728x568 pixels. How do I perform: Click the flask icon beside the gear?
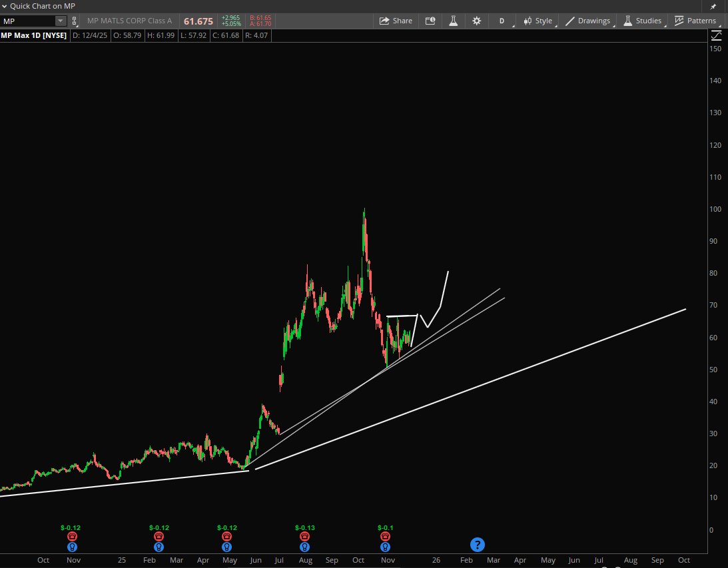tap(453, 21)
